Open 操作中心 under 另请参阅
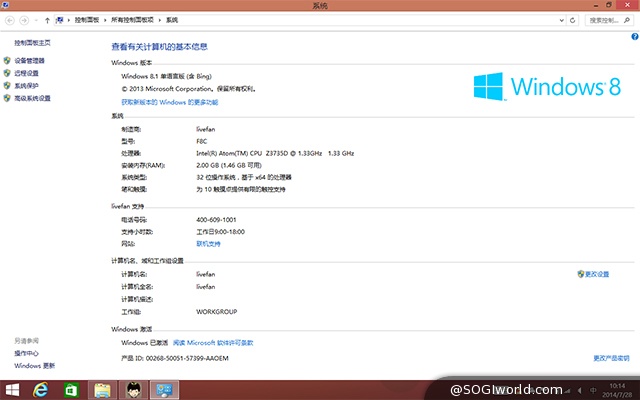The width and height of the screenshot is (640, 400). 27,353
